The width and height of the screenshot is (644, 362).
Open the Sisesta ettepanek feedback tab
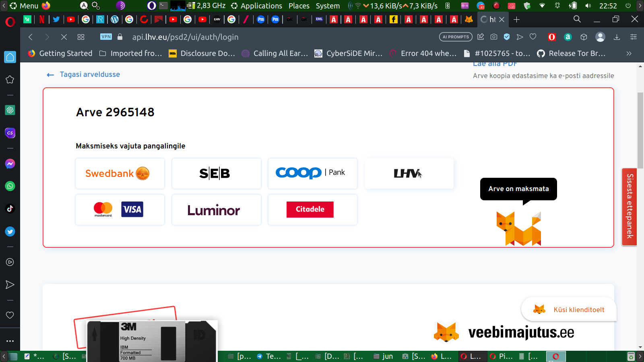coord(630,206)
